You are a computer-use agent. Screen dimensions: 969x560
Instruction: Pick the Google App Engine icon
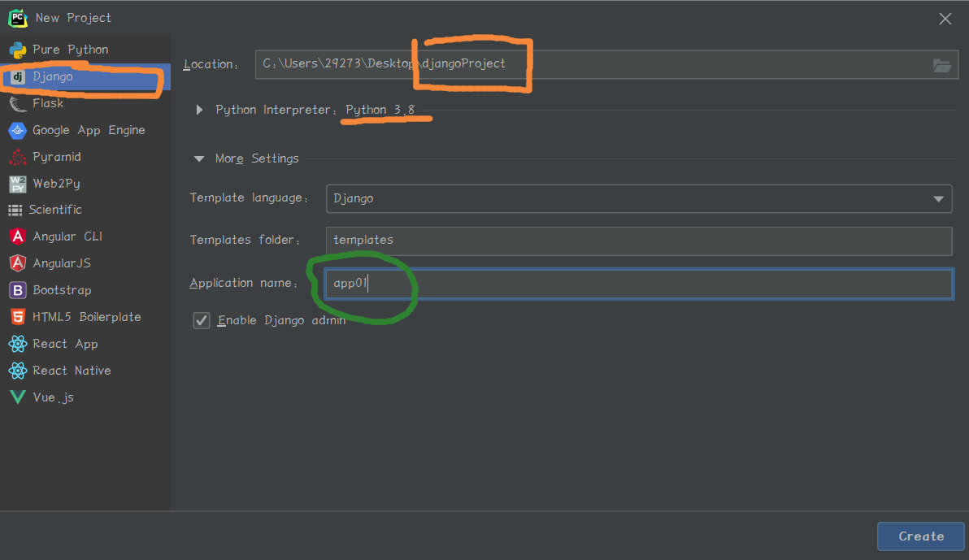click(17, 130)
